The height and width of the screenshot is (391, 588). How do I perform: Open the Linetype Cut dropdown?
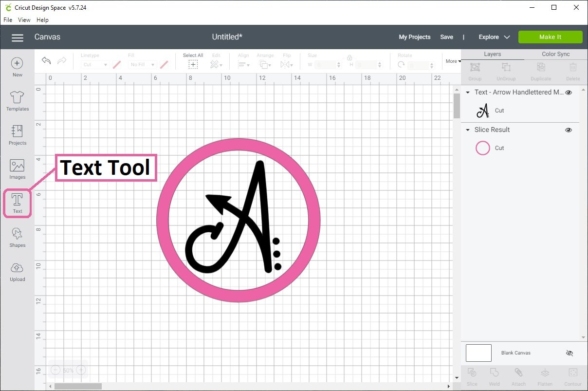tap(95, 65)
